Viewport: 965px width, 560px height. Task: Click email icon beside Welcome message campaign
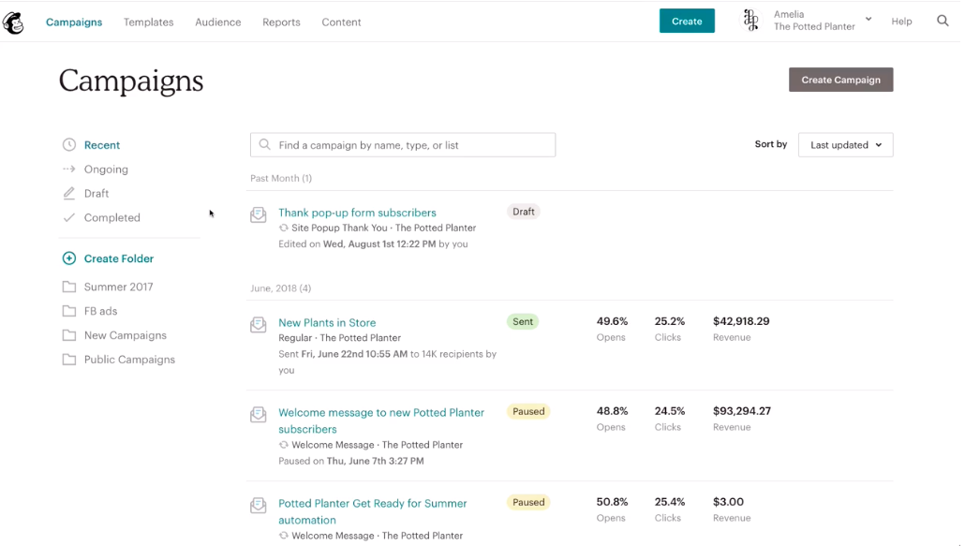coord(259,414)
